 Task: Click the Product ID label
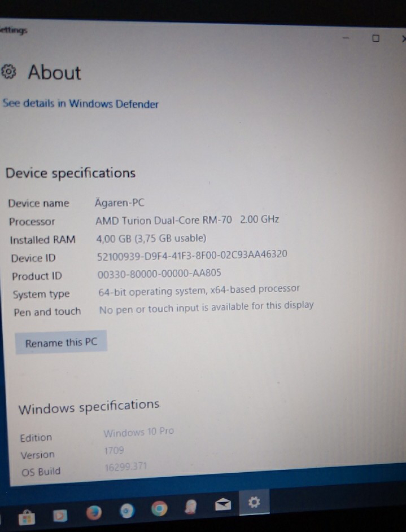click(x=37, y=276)
